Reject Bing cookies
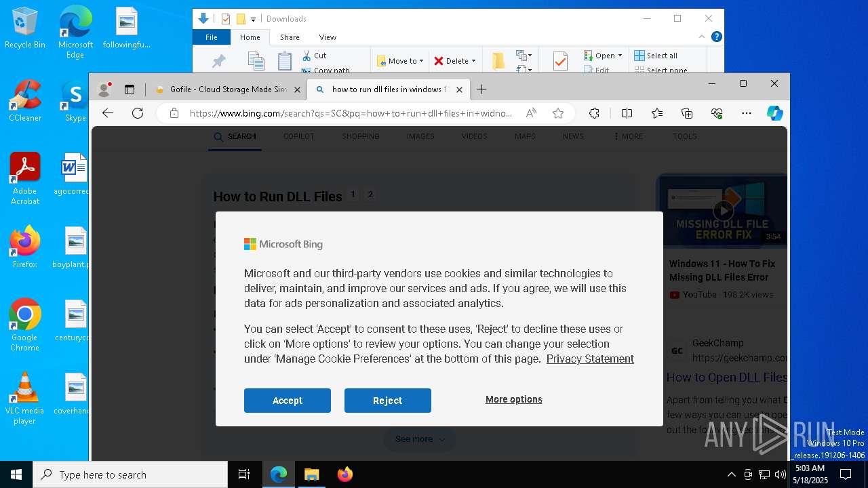 [x=388, y=401]
